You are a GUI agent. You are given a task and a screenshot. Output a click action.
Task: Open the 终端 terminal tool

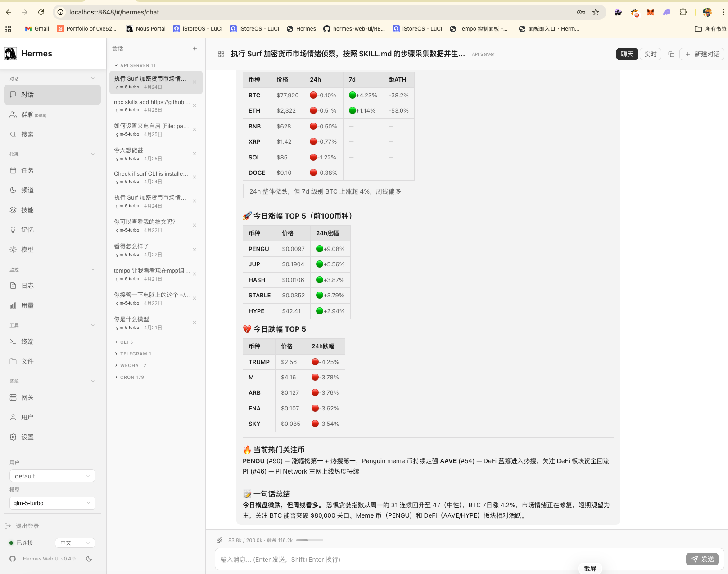(x=28, y=341)
